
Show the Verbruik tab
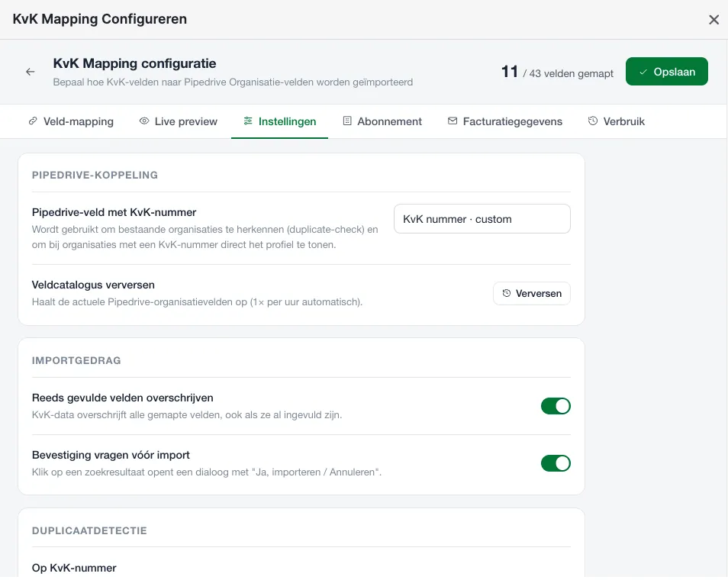pyautogui.click(x=616, y=121)
